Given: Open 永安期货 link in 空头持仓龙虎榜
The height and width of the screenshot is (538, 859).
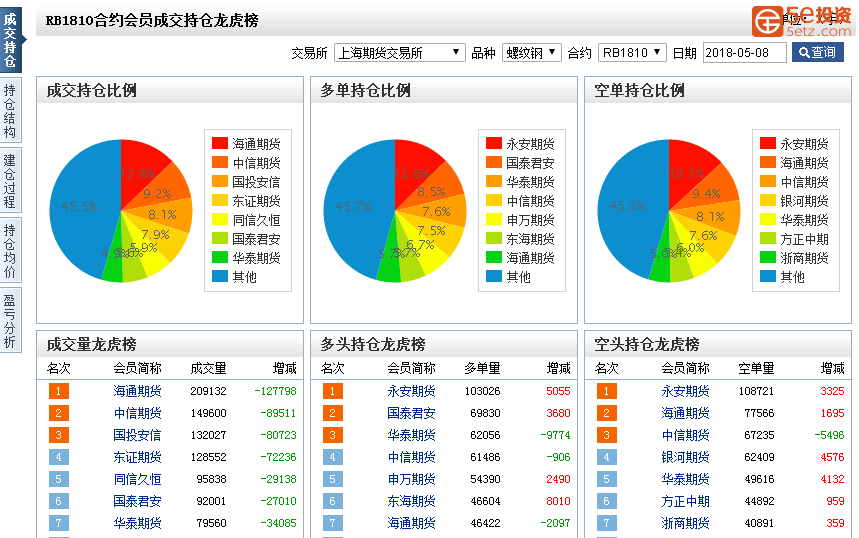Looking at the screenshot, I should pos(685,391).
